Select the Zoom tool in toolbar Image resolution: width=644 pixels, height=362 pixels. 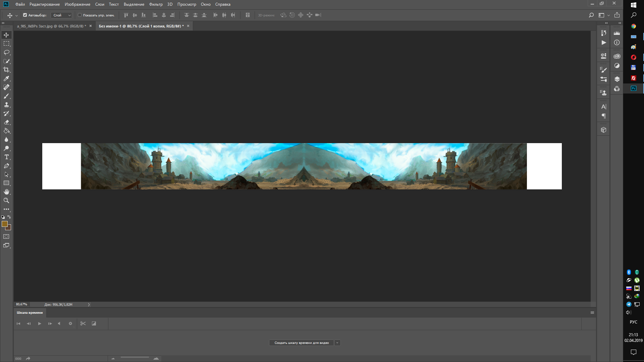point(6,201)
